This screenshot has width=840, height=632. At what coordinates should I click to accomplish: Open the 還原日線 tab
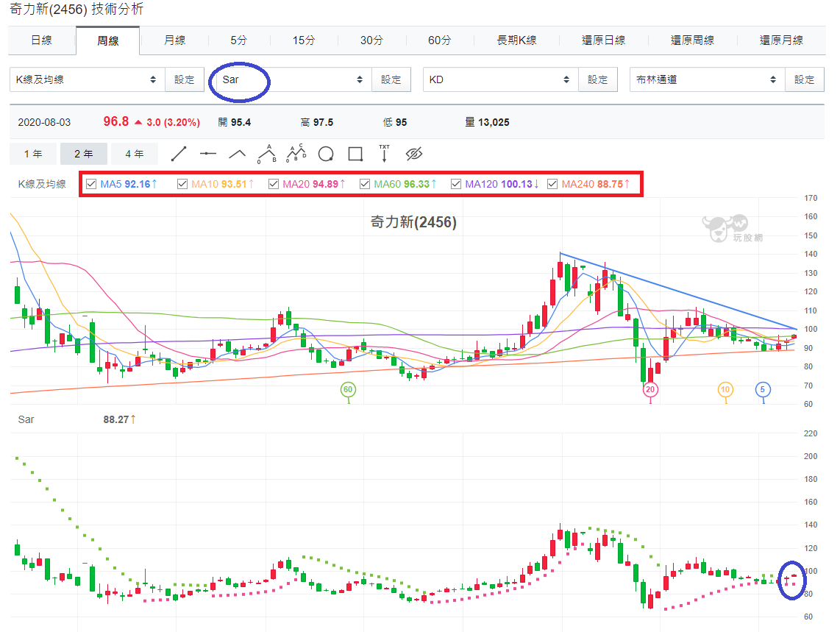tap(604, 40)
